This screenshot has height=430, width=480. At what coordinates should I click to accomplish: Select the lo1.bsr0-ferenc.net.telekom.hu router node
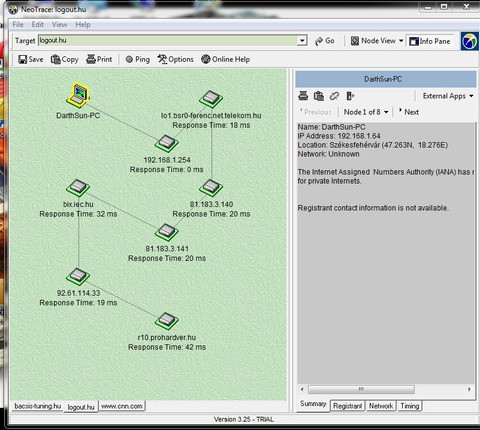click(211, 99)
